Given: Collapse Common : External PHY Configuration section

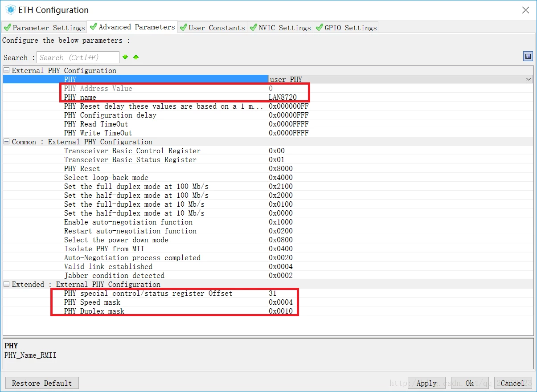Looking at the screenshot, I should pos(7,142).
